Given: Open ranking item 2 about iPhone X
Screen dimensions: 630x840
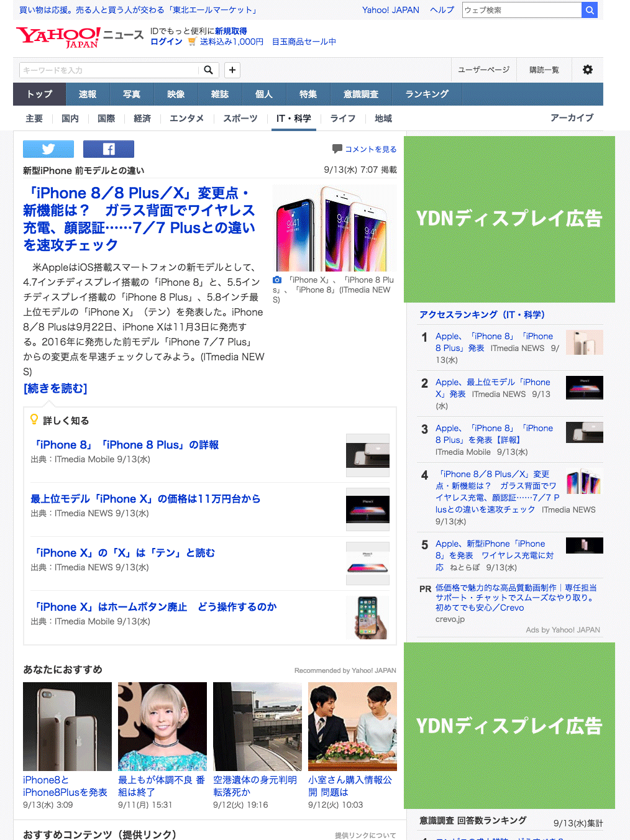Looking at the screenshot, I should click(x=493, y=388).
